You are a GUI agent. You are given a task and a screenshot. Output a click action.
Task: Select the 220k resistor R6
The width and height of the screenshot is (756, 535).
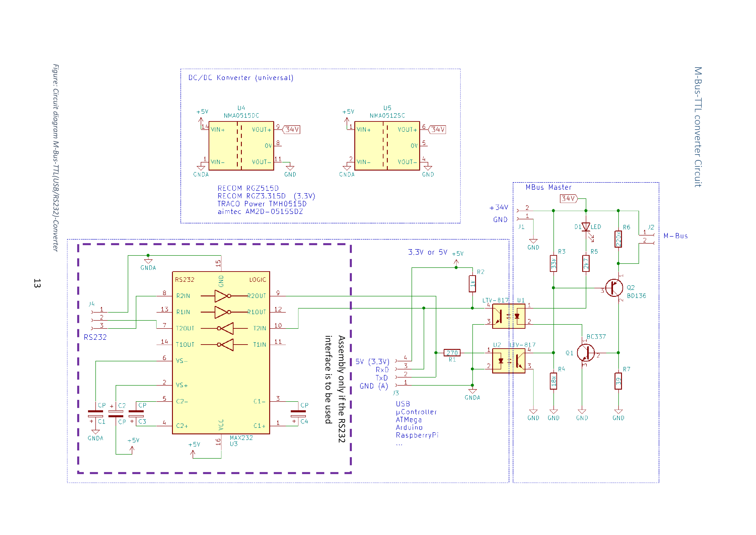(618, 239)
